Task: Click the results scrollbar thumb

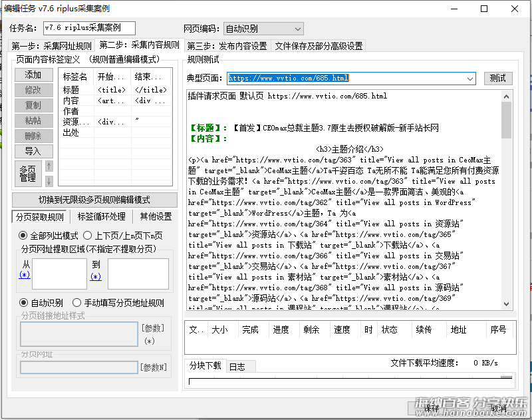Action: coord(506,120)
